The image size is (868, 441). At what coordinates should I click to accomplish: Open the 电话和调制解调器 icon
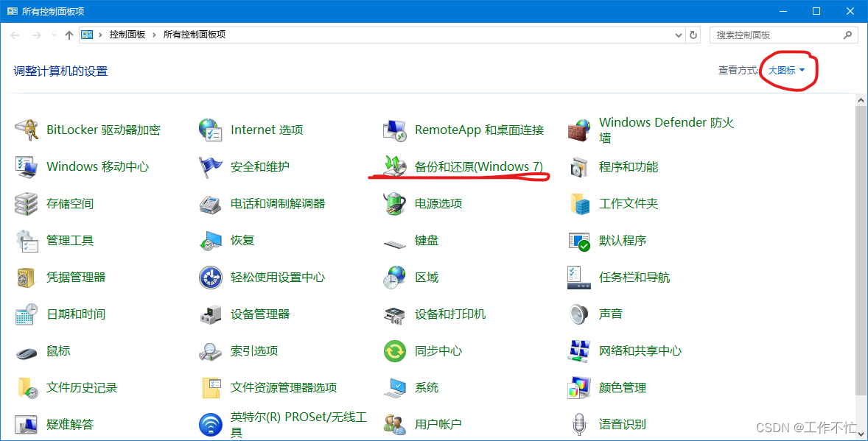click(x=210, y=204)
